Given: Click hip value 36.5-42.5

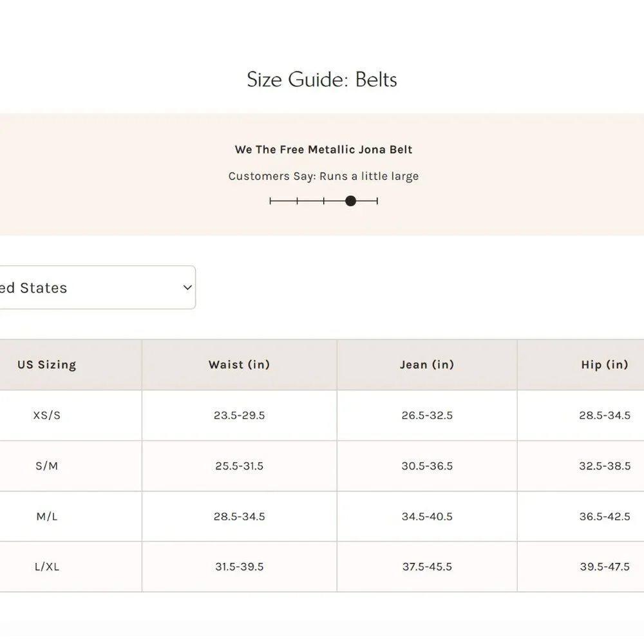Looking at the screenshot, I should click(x=605, y=516).
